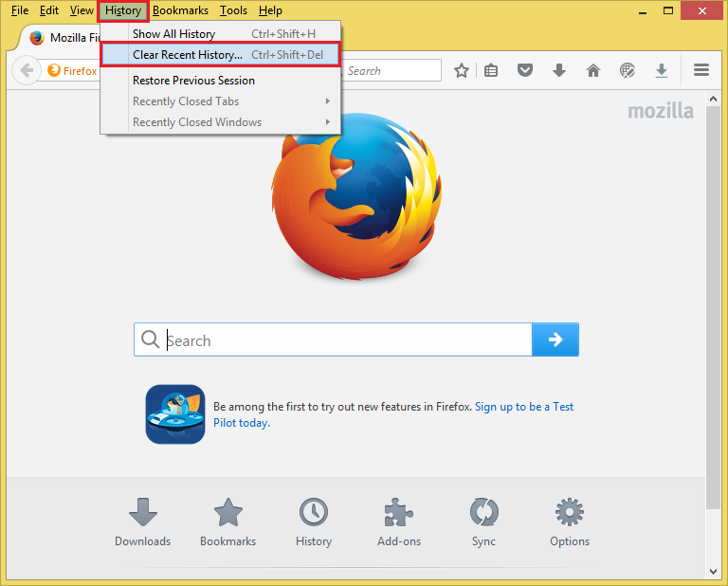Click Sign up to be a Test Pilot link
Image resolution: width=728 pixels, height=586 pixels.
(392, 414)
